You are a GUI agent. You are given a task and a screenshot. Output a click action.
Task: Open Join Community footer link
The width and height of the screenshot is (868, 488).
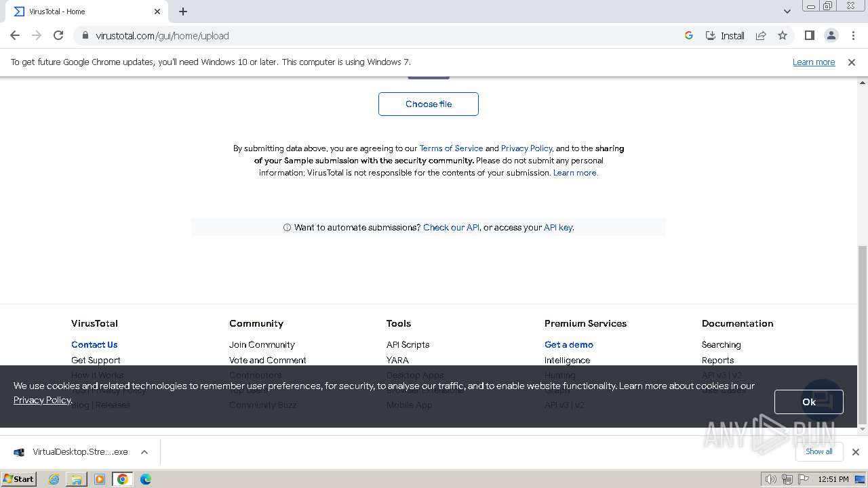pos(262,344)
